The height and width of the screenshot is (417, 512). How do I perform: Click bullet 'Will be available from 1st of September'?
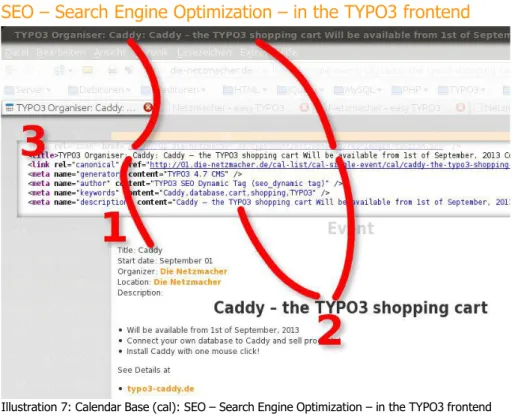pyautogui.click(x=212, y=330)
